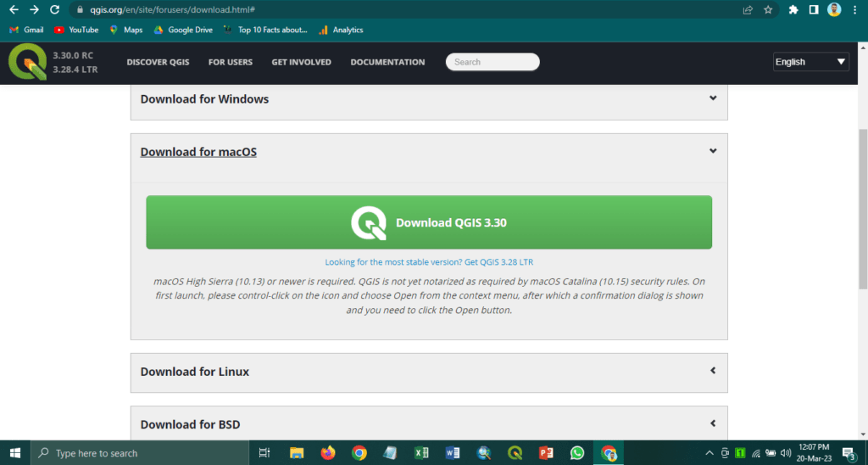Open the Meet Now tray icon
The height and width of the screenshot is (465, 868).
[x=725, y=453]
